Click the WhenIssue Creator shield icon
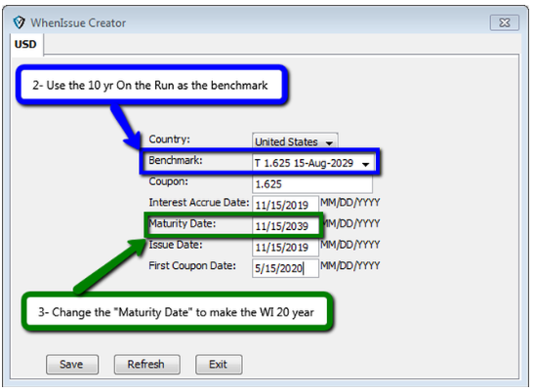Screen dimensions: 535x392 coord(20,22)
